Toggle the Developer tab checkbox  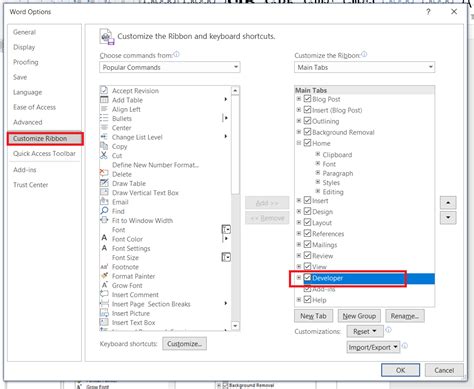(307, 278)
